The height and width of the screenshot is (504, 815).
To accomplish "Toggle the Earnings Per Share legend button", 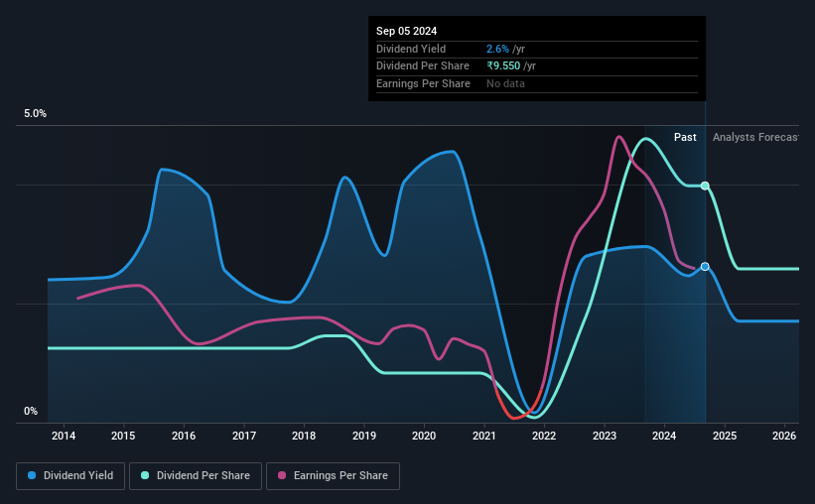I will click(x=333, y=476).
